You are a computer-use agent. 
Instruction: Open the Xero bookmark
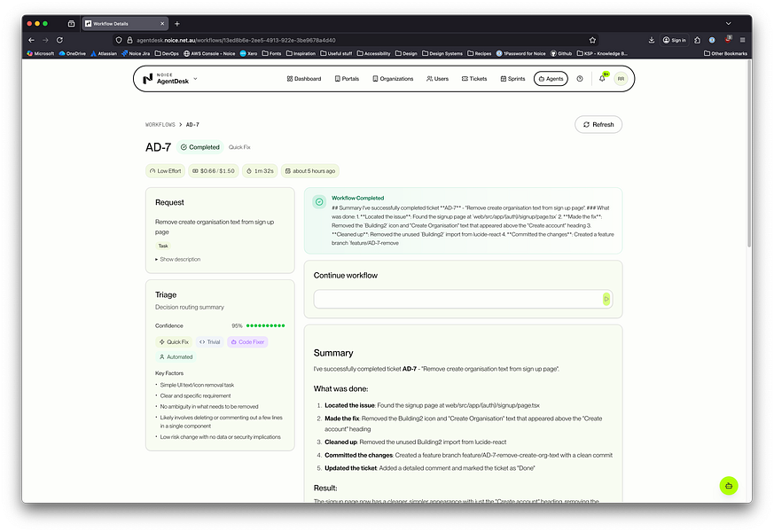point(248,53)
